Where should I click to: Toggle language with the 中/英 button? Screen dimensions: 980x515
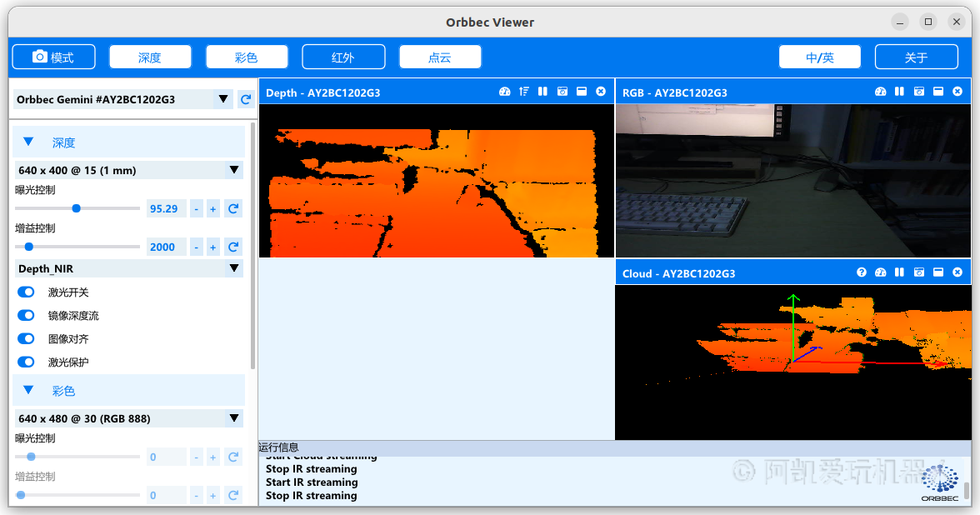819,57
